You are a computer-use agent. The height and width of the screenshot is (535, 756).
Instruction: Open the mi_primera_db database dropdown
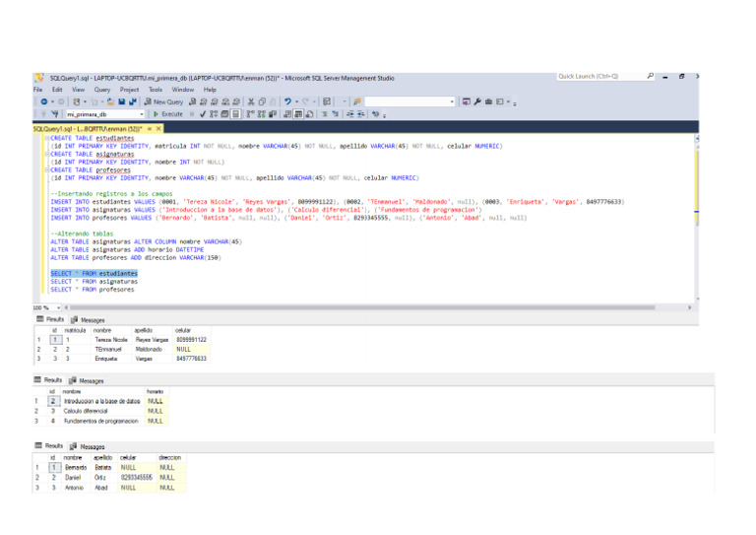tap(142, 114)
